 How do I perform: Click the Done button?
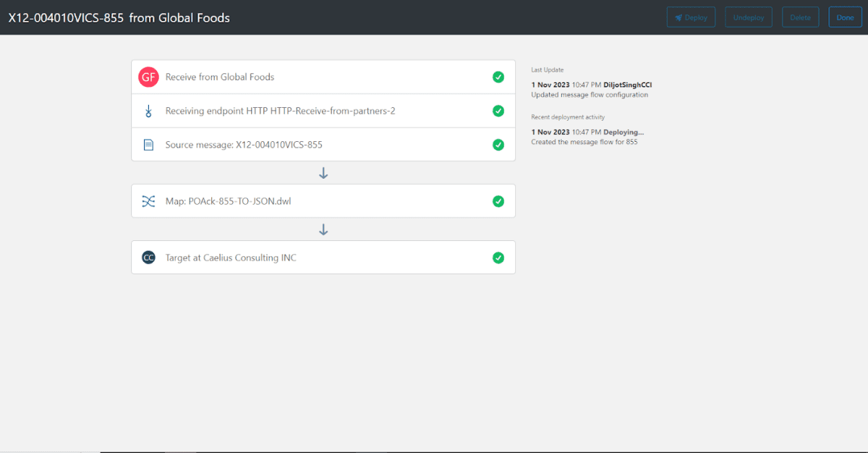[x=846, y=17]
